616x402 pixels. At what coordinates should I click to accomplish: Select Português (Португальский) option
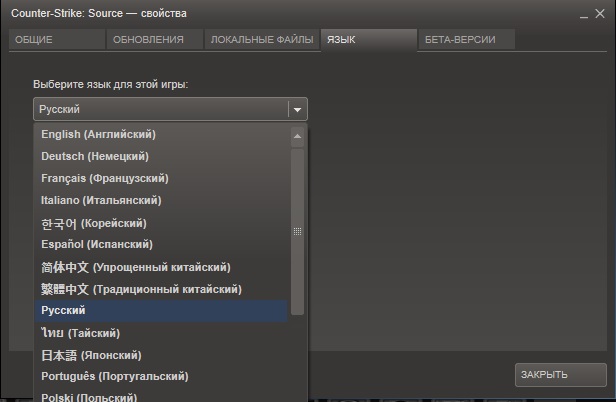[x=114, y=376]
